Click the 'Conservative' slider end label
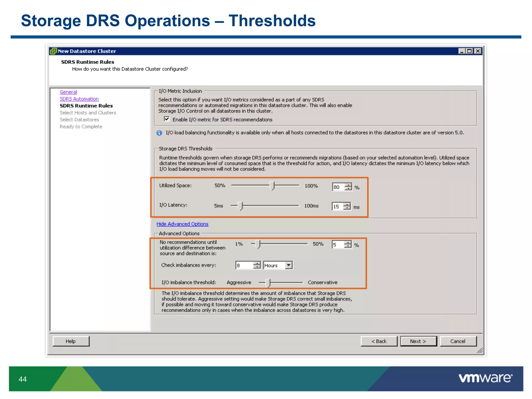Image resolution: width=532 pixels, height=399 pixels. point(323,282)
